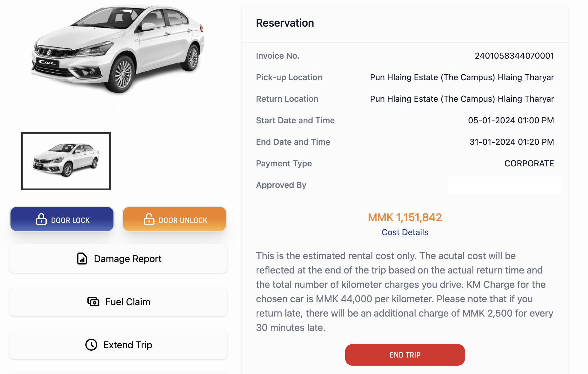Click the CORPORATE payment type value
This screenshot has width=588, height=374.
pyautogui.click(x=529, y=163)
